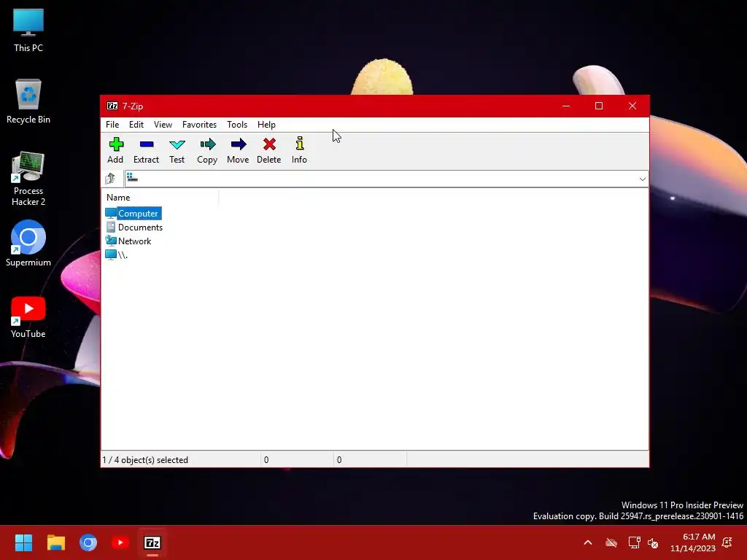Click the "1 / 4 object(s) selected" status text
The image size is (747, 560).
coord(145,460)
